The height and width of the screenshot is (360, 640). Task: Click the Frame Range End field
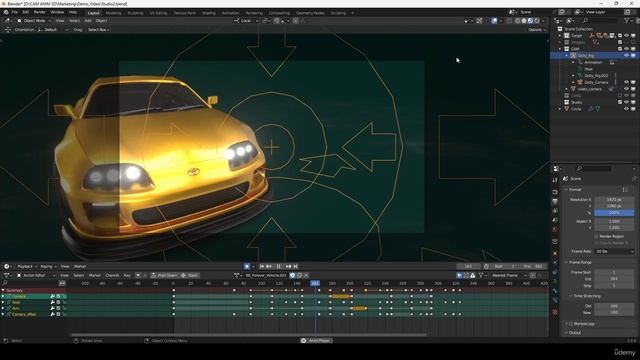click(614, 279)
